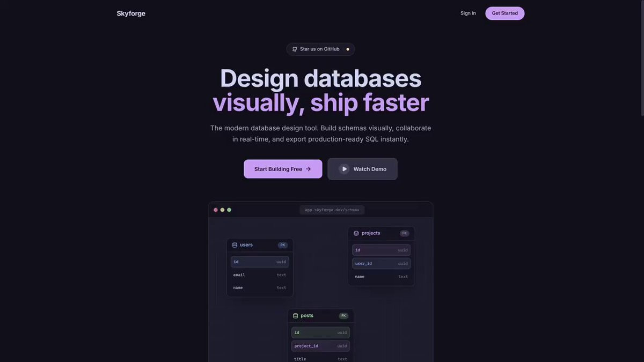Screen dimensions: 644x362
Task: Click the yellow dot in the mockup window
Action: [222, 210]
